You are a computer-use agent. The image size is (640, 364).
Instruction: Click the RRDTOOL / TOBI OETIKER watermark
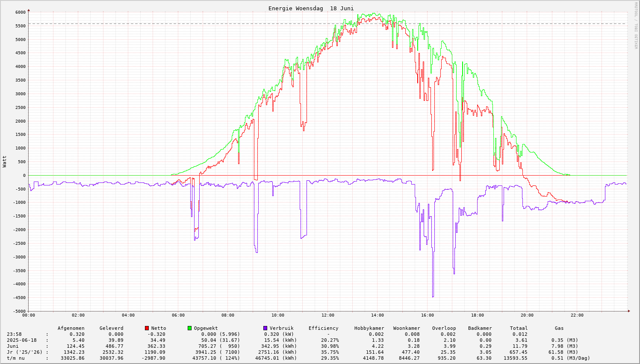(x=636, y=25)
